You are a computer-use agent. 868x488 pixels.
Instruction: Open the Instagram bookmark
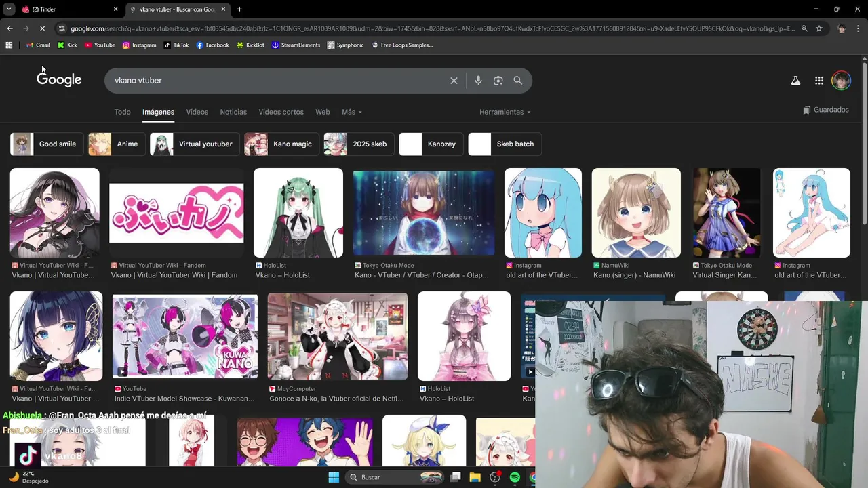point(139,45)
